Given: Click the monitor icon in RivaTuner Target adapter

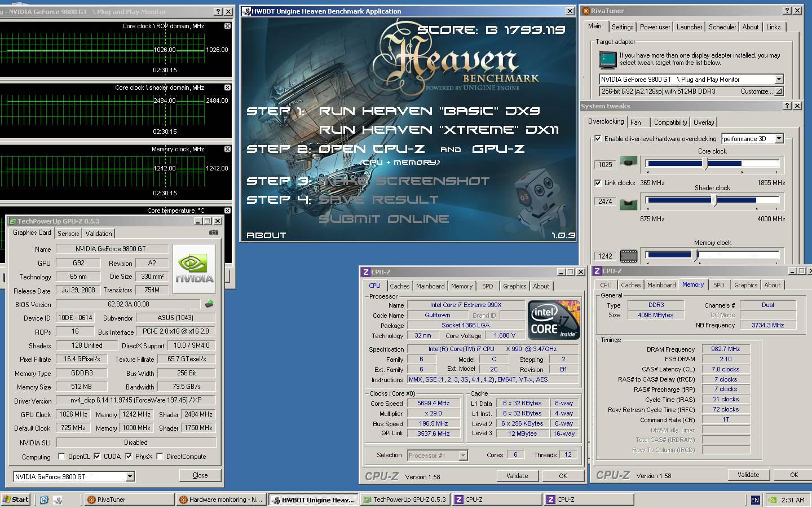Looking at the screenshot, I should coord(607,59).
